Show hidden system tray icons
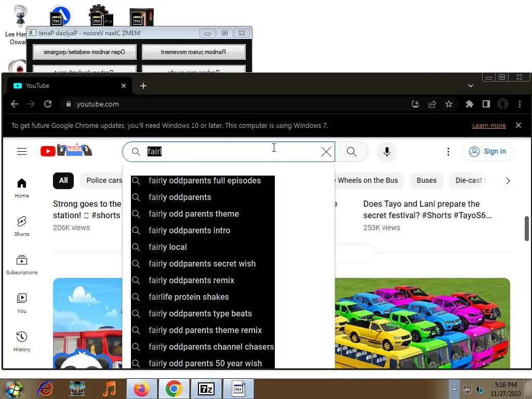Image resolution: width=532 pixels, height=399 pixels. (x=454, y=389)
